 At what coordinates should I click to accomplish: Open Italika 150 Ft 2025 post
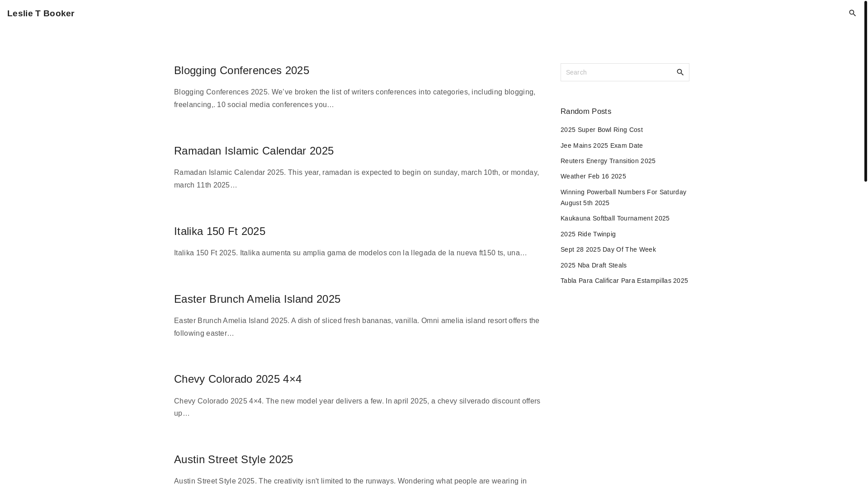pyautogui.click(x=220, y=231)
